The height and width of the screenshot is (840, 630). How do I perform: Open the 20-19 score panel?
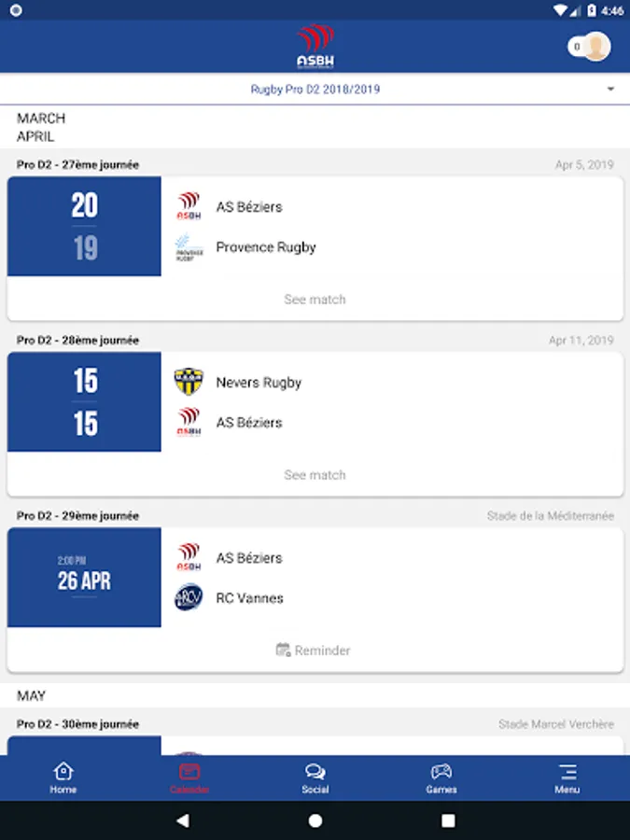(85, 227)
